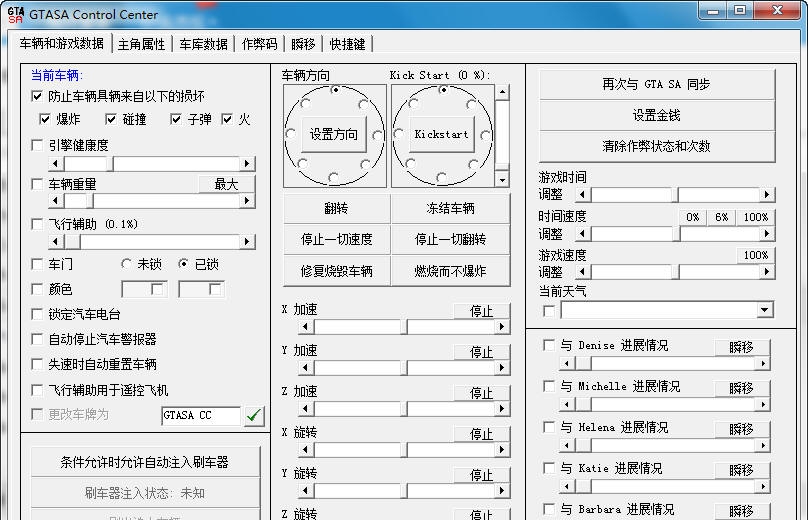Click the Kickstart button inside the dial
Image resolution: width=808 pixels, height=520 pixels.
coord(442,134)
